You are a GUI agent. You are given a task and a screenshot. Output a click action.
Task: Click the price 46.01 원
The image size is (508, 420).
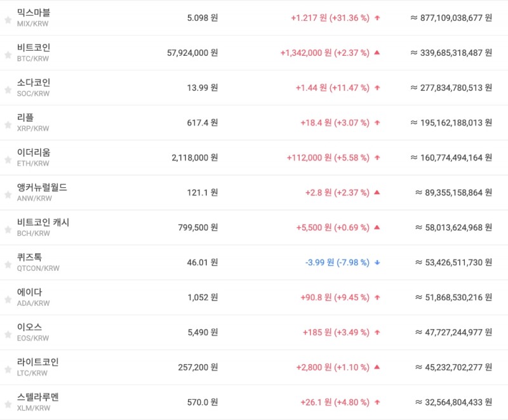click(x=203, y=263)
